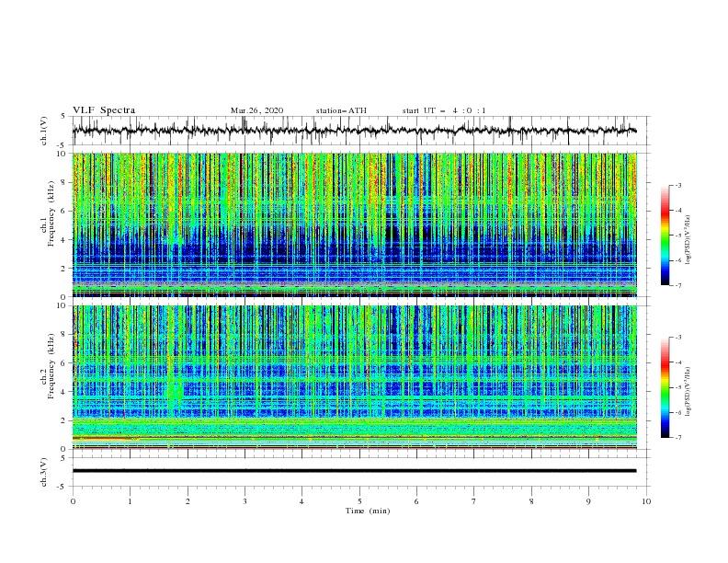Click the "10" tick ending the Time axis
728x563 pixels.
646,501
